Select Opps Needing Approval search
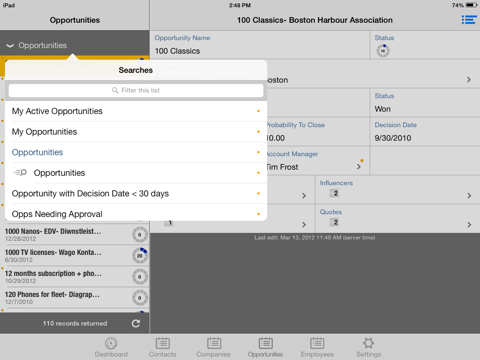The height and width of the screenshot is (360, 480). coord(136,213)
